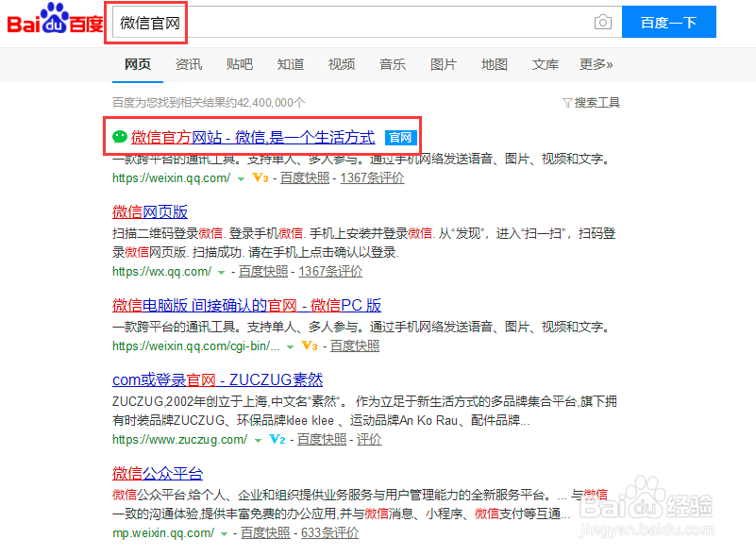The width and height of the screenshot is (756, 556).
Task: Open 1367条评价 for wx.qq.com result
Action: (330, 272)
